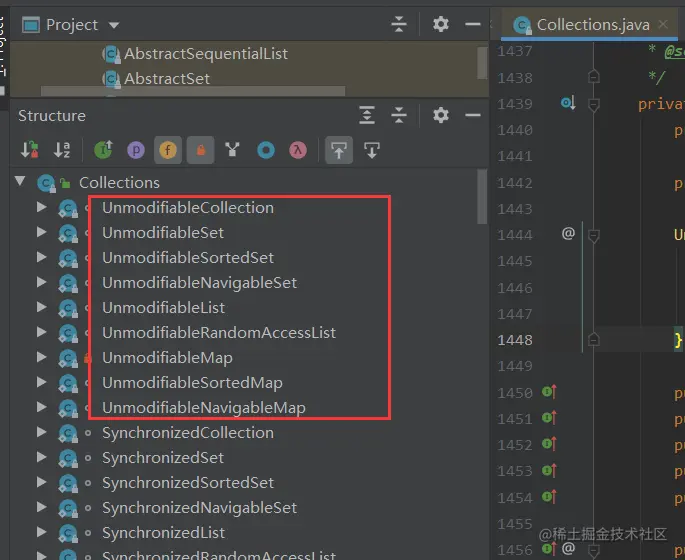Select AbstractSet in Project tree
The image size is (685, 560).
(167, 79)
